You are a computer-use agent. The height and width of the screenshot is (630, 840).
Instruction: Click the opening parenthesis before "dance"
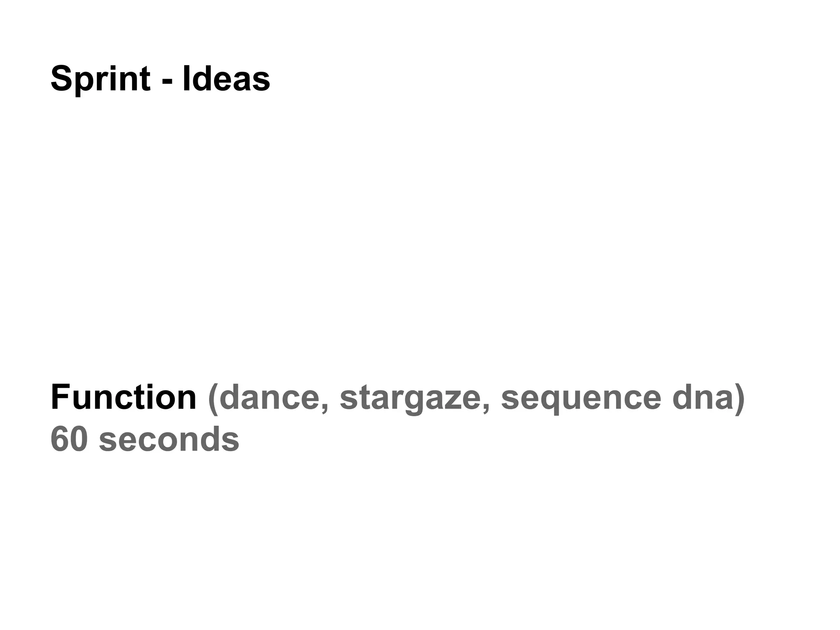pyautogui.click(x=213, y=398)
